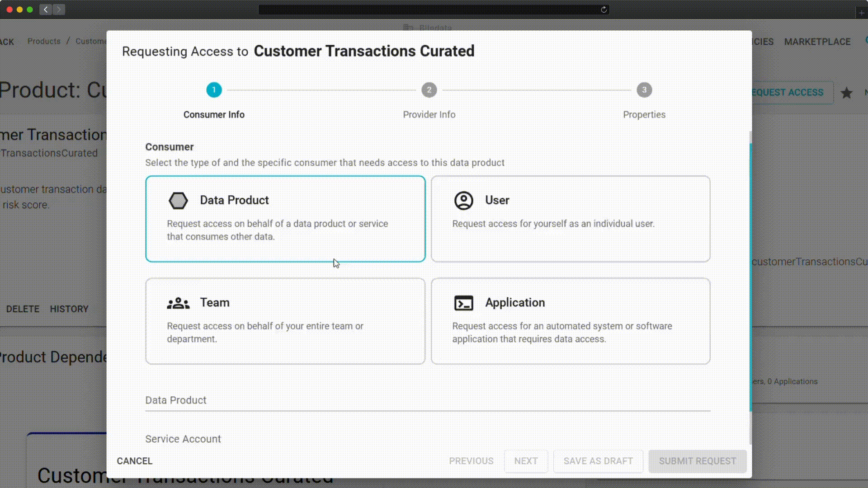Click the browser forward arrow

pyautogui.click(x=59, y=9)
